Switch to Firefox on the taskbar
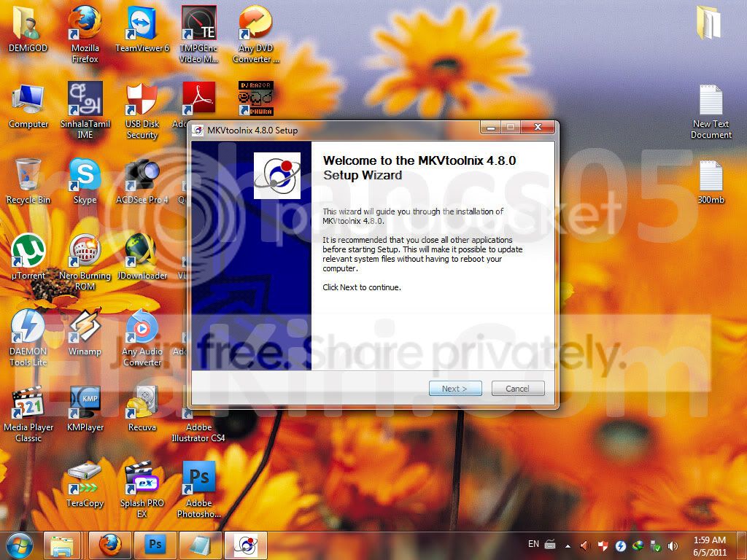 (x=110, y=546)
